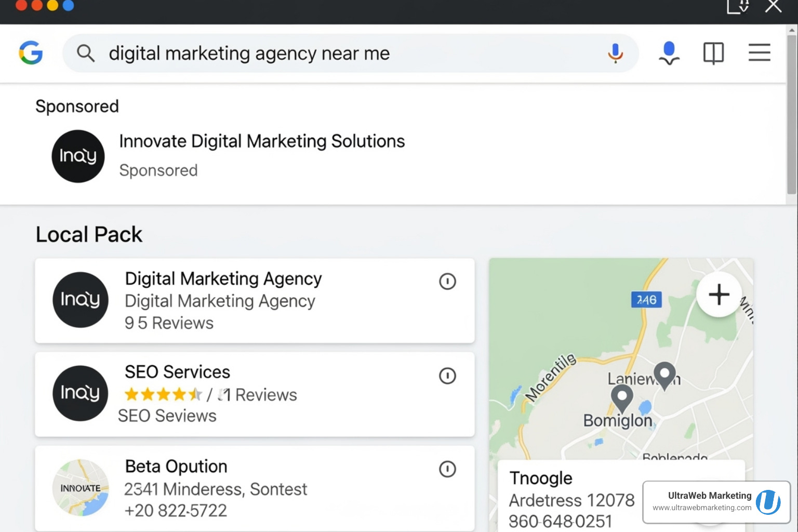Click the Inqy logo on the sponsored listing
The width and height of the screenshot is (798, 532).
[78, 156]
